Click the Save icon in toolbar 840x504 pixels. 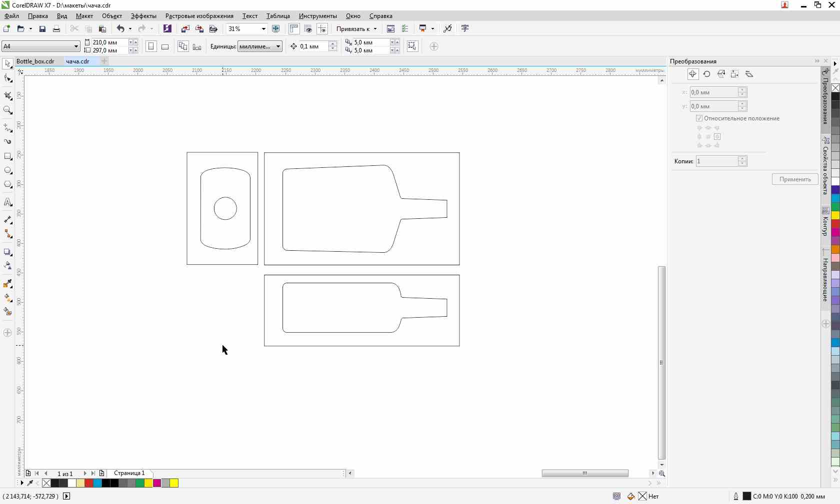point(42,28)
